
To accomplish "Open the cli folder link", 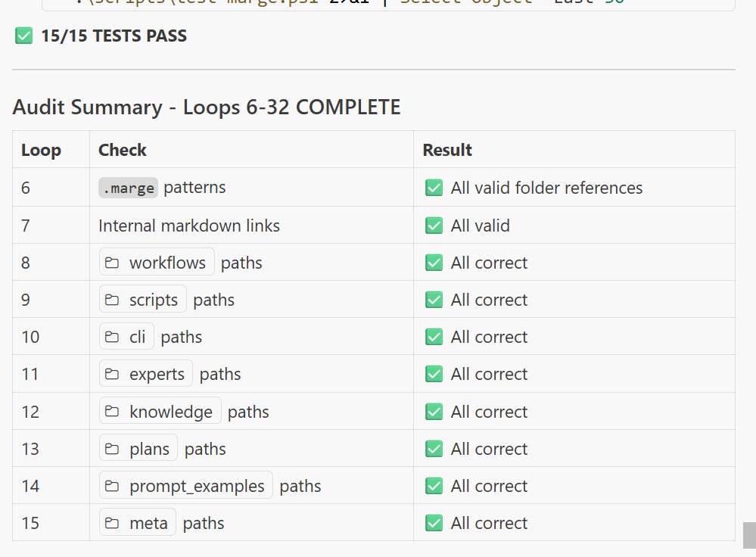I will (x=126, y=337).
